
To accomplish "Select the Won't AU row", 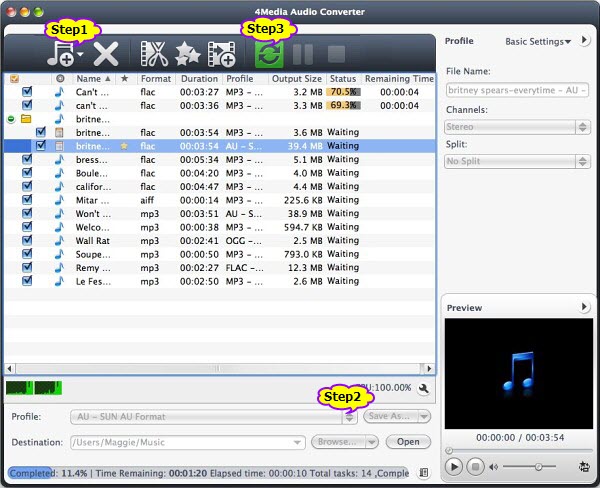I will tap(220, 214).
